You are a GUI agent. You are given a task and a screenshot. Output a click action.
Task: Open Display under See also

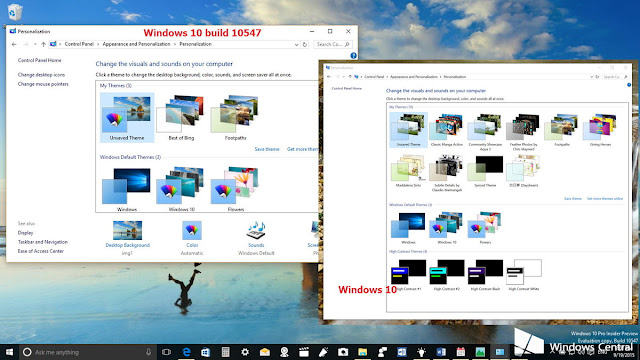pyautogui.click(x=25, y=233)
